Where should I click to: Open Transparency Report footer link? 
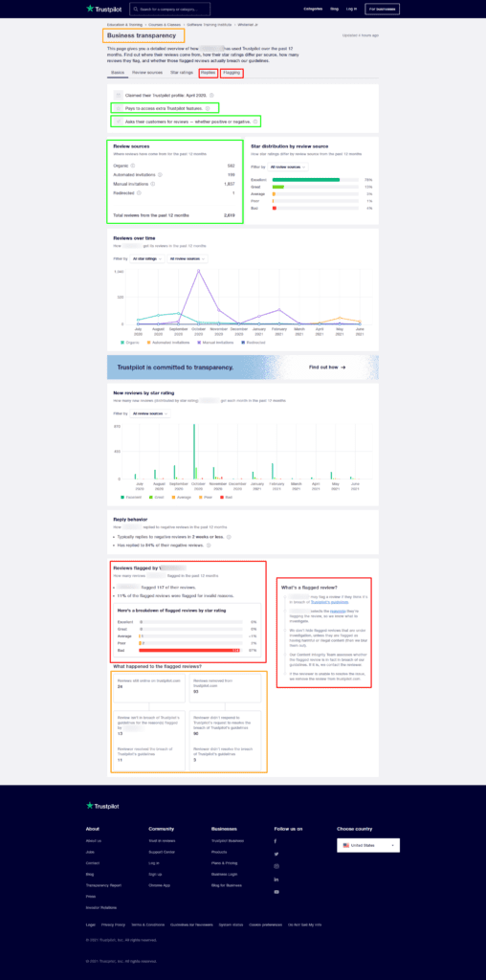(103, 885)
